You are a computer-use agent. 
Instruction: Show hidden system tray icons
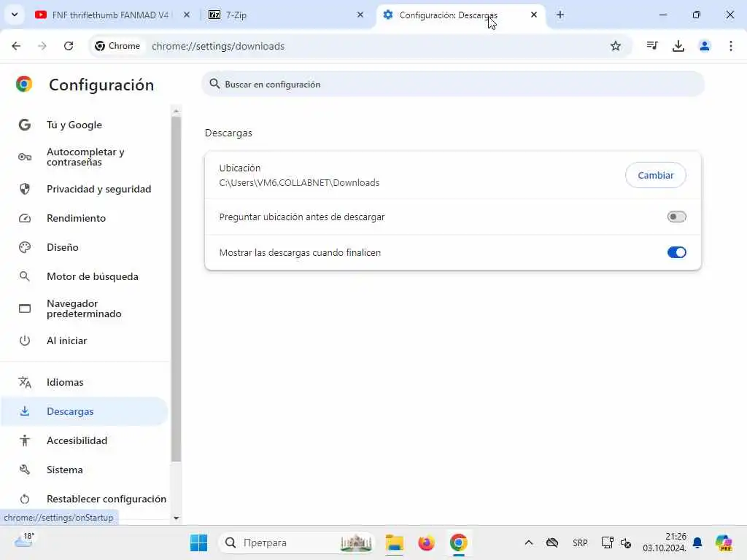click(x=528, y=542)
